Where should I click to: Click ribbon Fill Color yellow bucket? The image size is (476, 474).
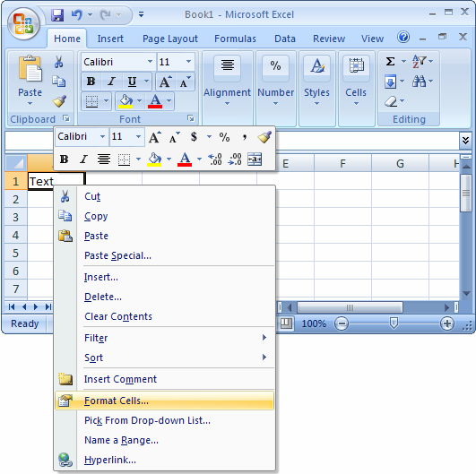tap(125, 101)
